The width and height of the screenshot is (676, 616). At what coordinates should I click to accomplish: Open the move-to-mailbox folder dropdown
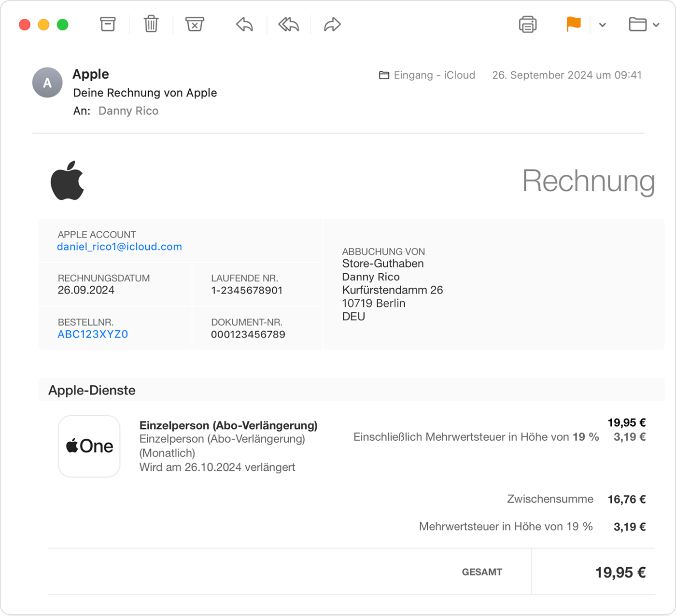656,24
